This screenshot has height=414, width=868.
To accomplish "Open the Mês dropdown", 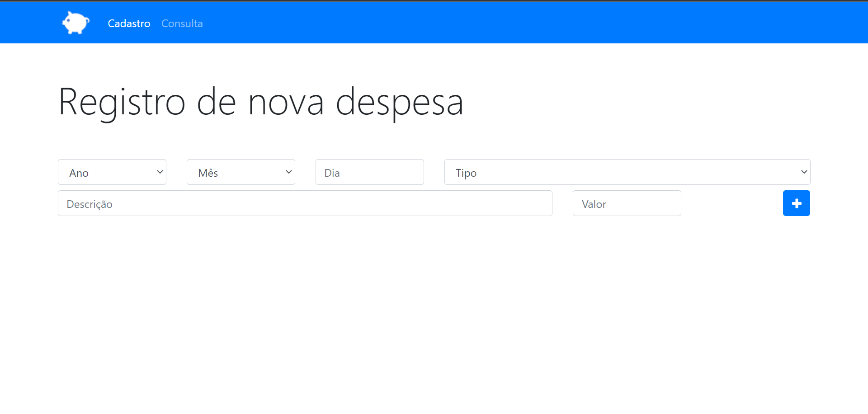I will point(241,172).
